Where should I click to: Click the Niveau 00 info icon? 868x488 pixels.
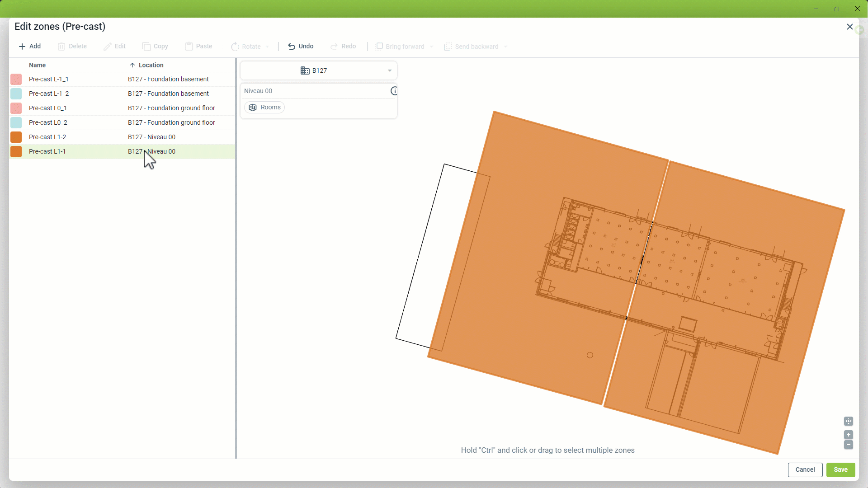point(394,91)
